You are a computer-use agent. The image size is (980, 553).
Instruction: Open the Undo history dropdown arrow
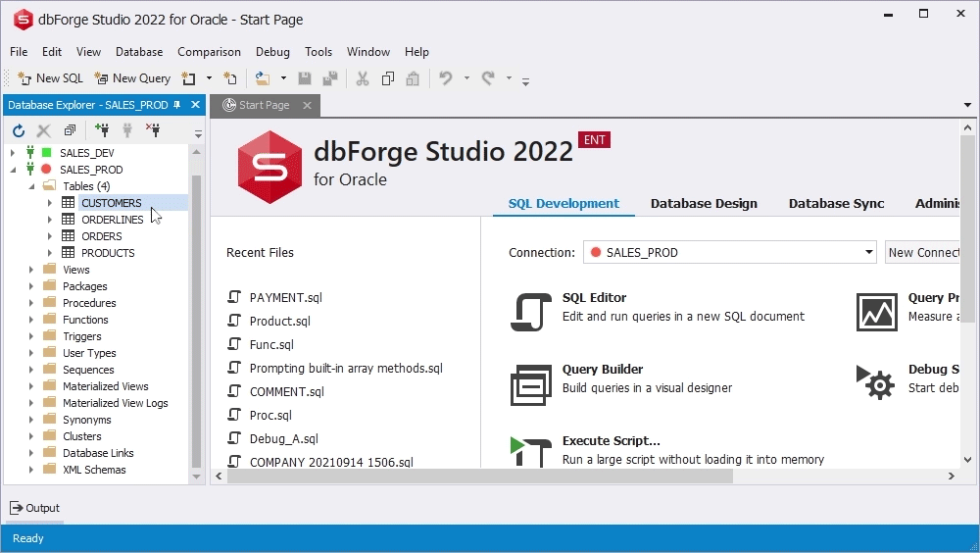pyautogui.click(x=466, y=78)
